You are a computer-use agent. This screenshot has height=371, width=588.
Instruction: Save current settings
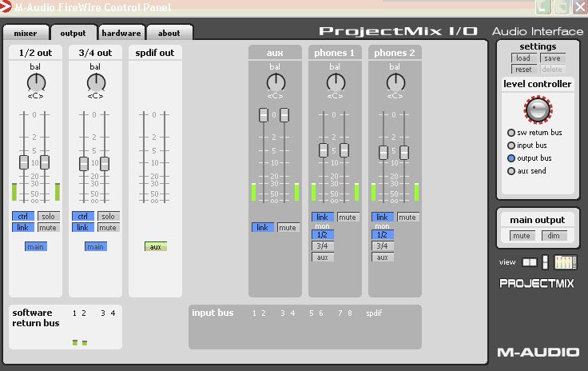point(552,58)
